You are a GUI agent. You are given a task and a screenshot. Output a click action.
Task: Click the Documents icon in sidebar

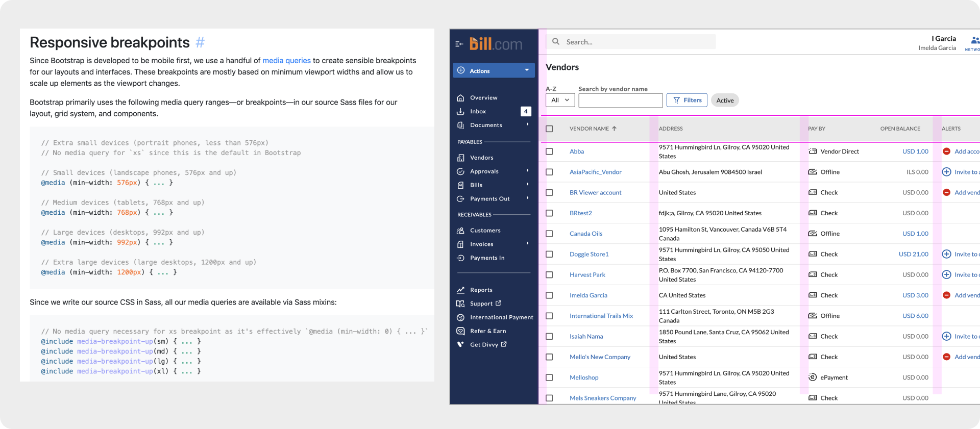tap(460, 125)
